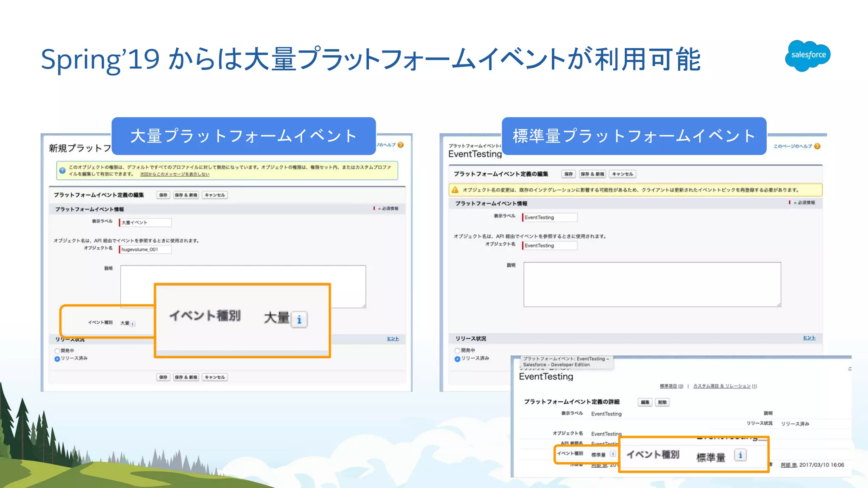
Task: Select 開発中 radio in left panel
Action: pyautogui.click(x=57, y=351)
